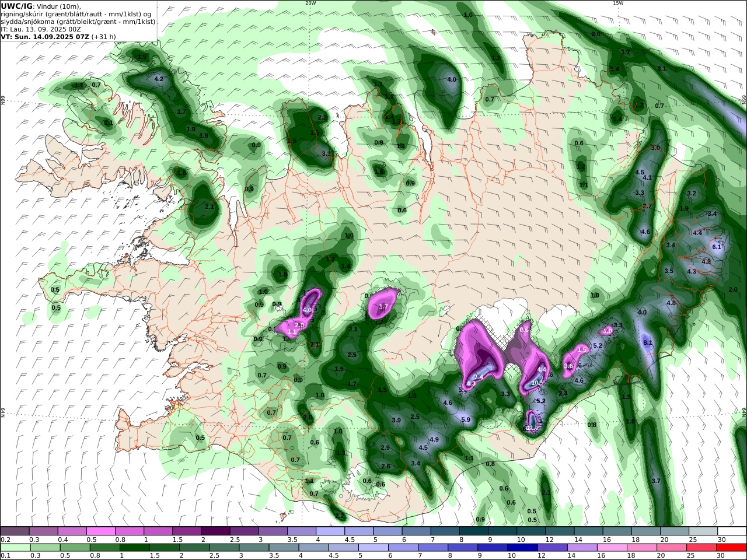Click the "4.1" precipitation value on the map
Screen dimensions: 747x560
pyautogui.click(x=647, y=177)
